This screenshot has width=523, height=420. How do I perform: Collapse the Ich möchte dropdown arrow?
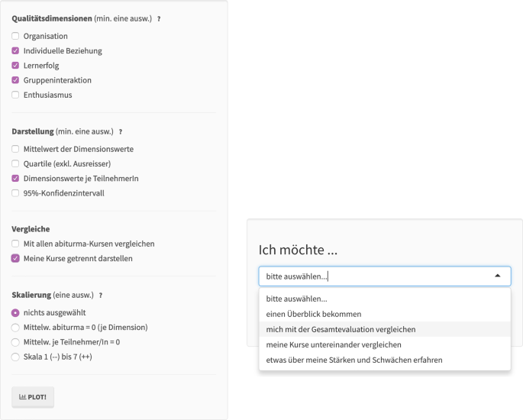tap(498, 276)
